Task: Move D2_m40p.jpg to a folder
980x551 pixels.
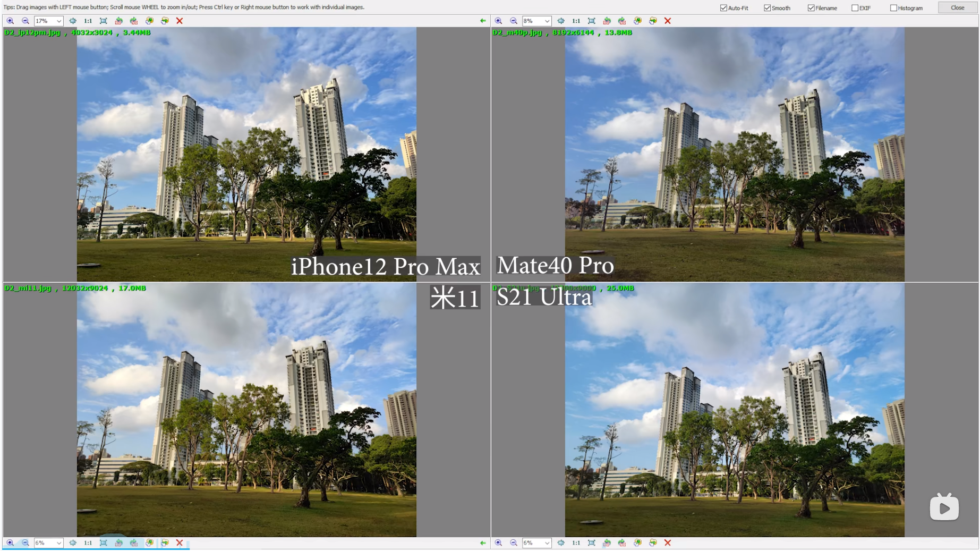Action: tap(653, 21)
